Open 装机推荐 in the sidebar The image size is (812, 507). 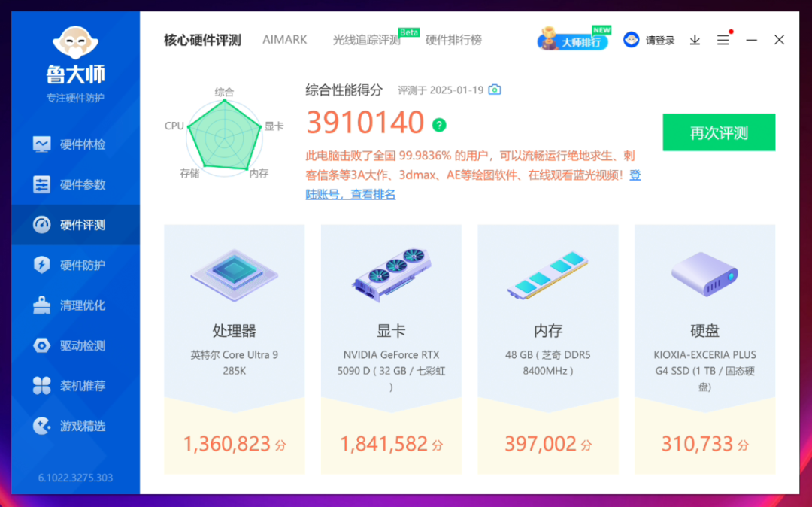(x=76, y=385)
